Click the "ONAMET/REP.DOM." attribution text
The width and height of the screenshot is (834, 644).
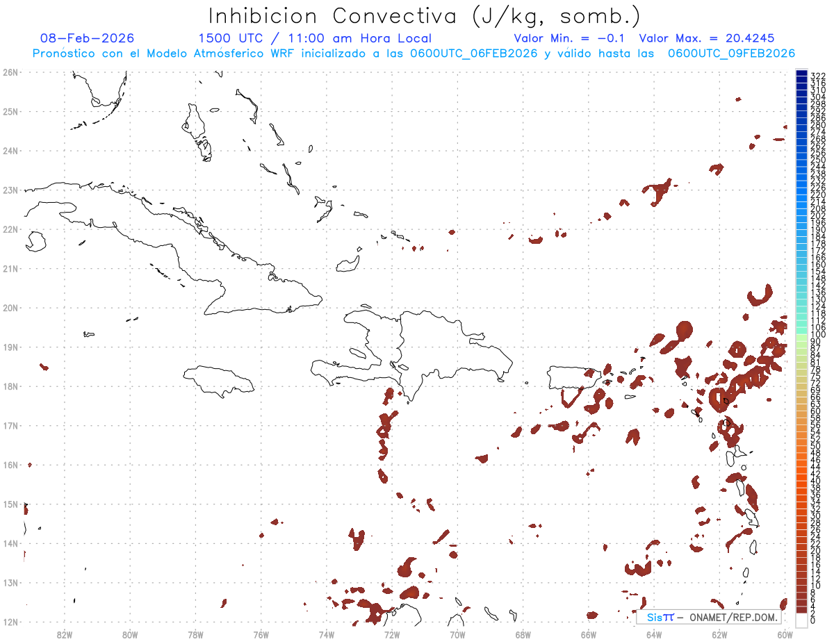coord(734,617)
